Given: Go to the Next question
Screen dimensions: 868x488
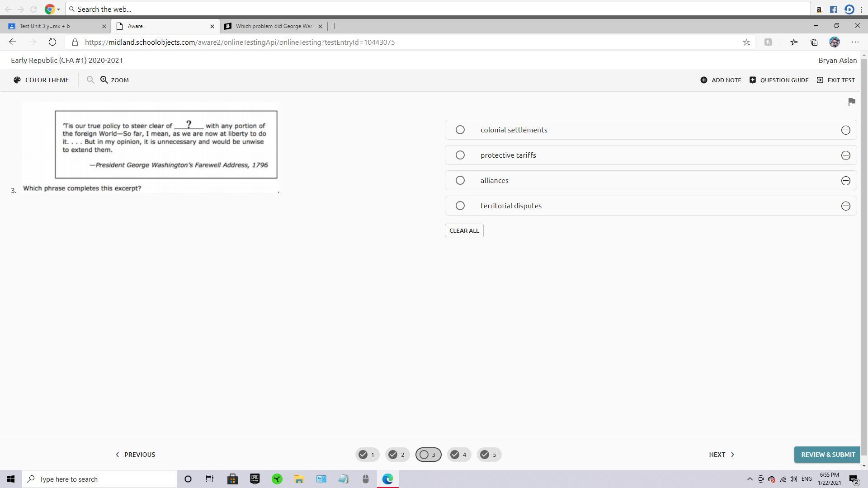Looking at the screenshot, I should click(x=721, y=455).
